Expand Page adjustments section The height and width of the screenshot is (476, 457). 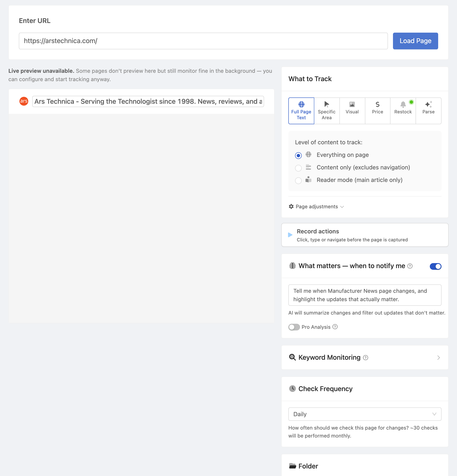point(316,206)
